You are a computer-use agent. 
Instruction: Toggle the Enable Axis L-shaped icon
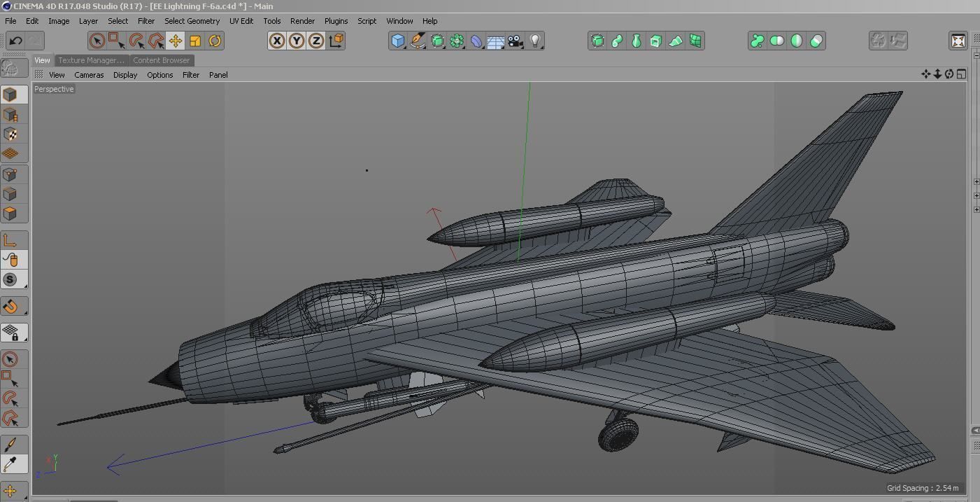pos(10,240)
